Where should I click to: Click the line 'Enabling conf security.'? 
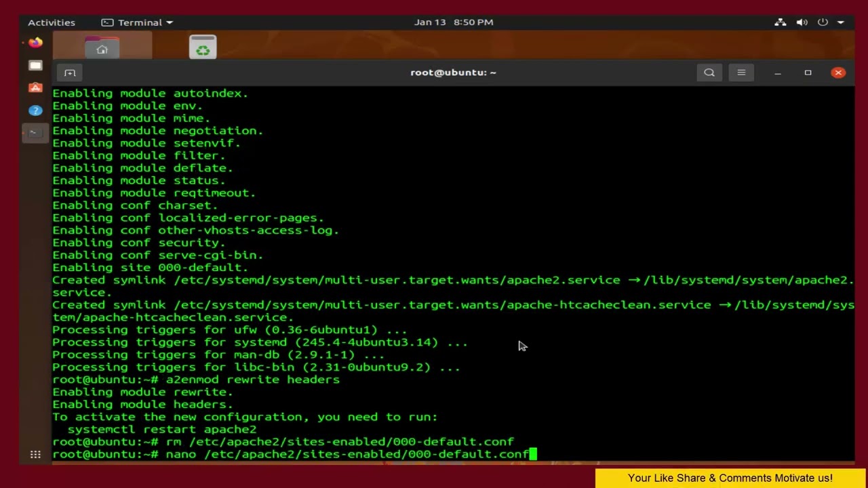[139, 243]
